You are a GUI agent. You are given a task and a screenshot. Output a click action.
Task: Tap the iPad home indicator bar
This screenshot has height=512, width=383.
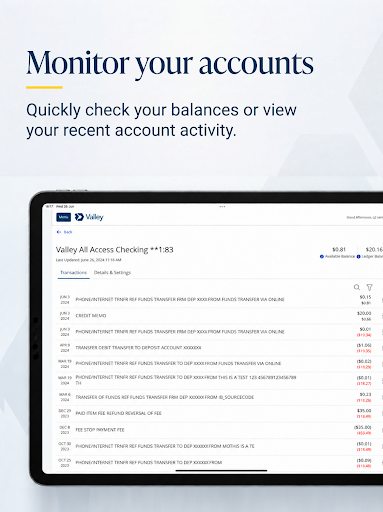point(221,471)
